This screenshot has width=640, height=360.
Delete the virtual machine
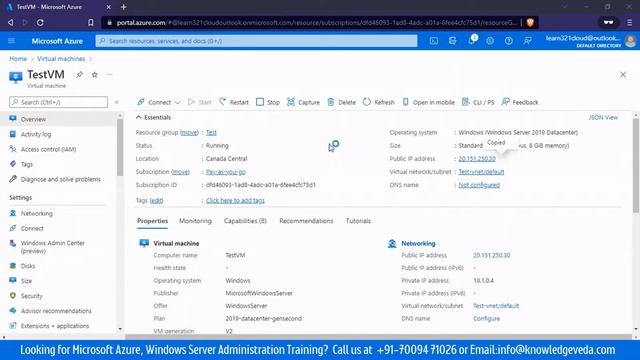342,102
